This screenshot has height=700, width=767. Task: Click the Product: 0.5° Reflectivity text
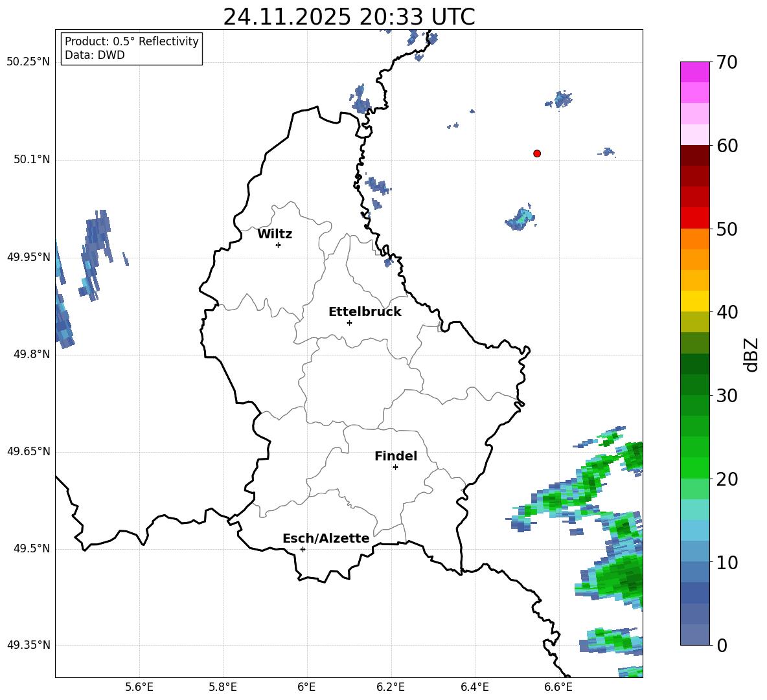click(132, 41)
